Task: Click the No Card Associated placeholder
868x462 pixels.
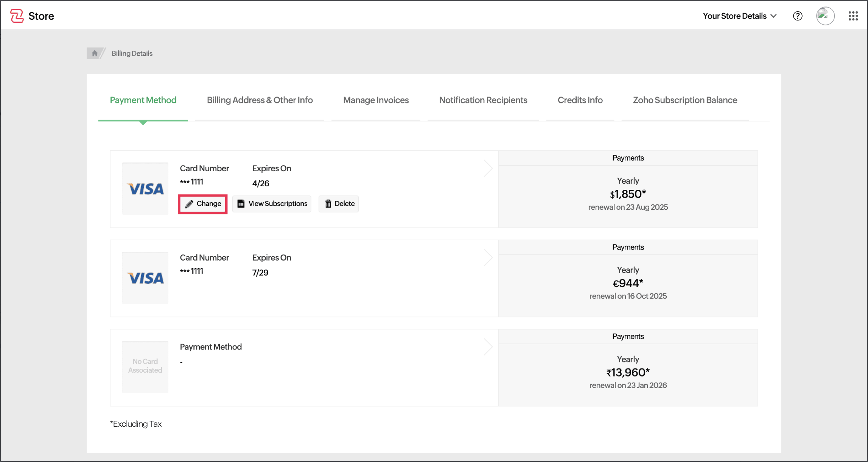Action: pyautogui.click(x=145, y=366)
